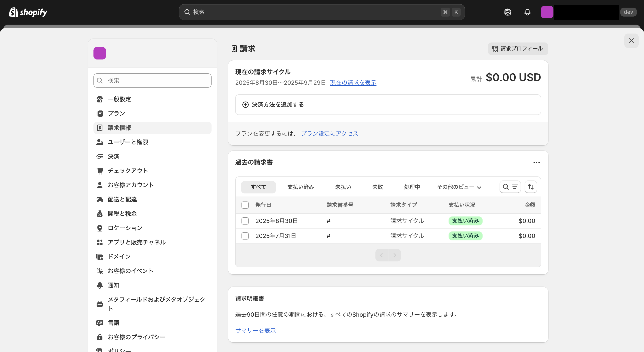Close the settings panel with the X button
The image size is (644, 352).
[x=631, y=41]
